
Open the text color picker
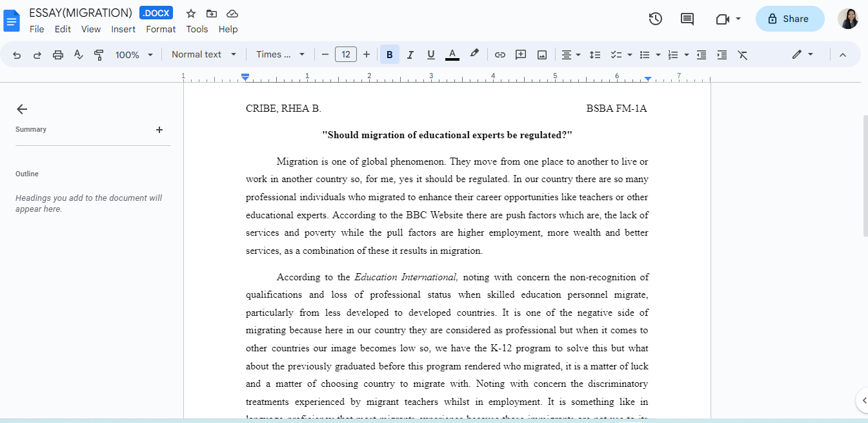[x=452, y=54]
